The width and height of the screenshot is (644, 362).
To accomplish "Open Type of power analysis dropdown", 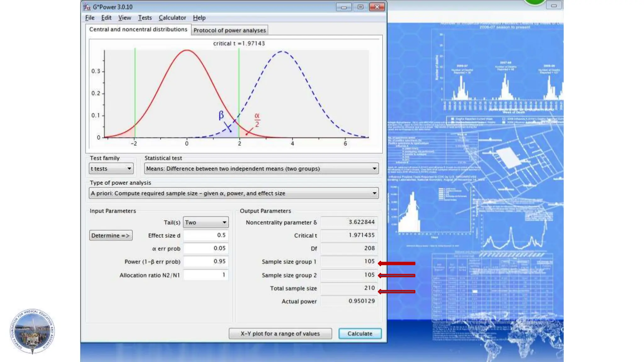I will click(x=233, y=193).
